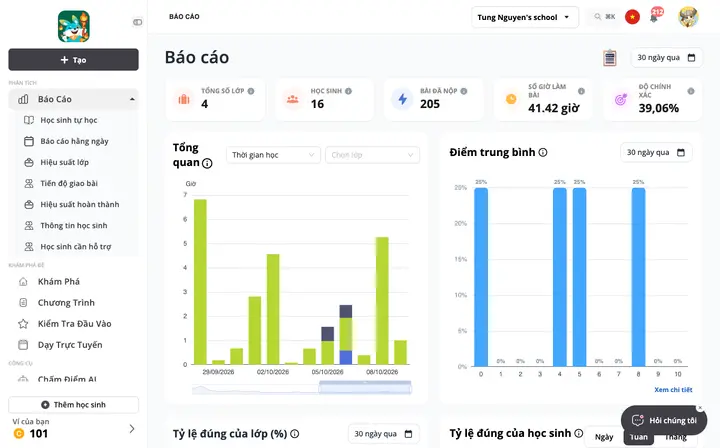Click the Vietnam flag language icon
This screenshot has height=448, width=720.
click(x=632, y=17)
